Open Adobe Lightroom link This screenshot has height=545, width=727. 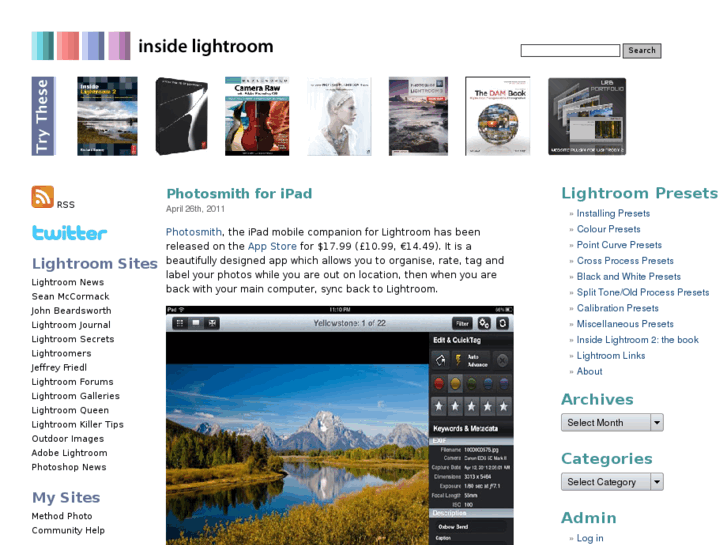tap(69, 453)
